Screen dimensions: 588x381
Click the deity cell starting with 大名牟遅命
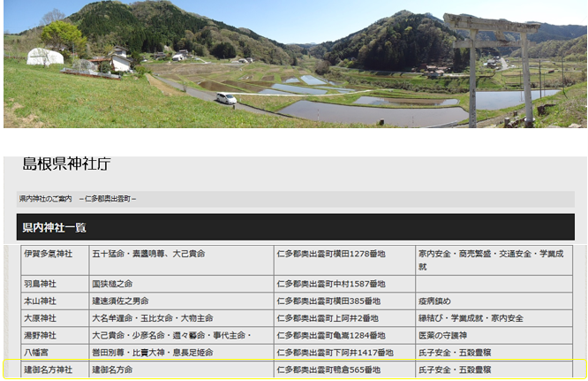[182, 319]
